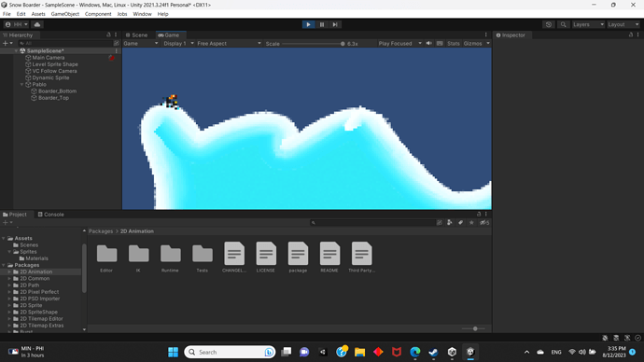Open the Runtime folder
The image size is (644, 362).
click(170, 258)
